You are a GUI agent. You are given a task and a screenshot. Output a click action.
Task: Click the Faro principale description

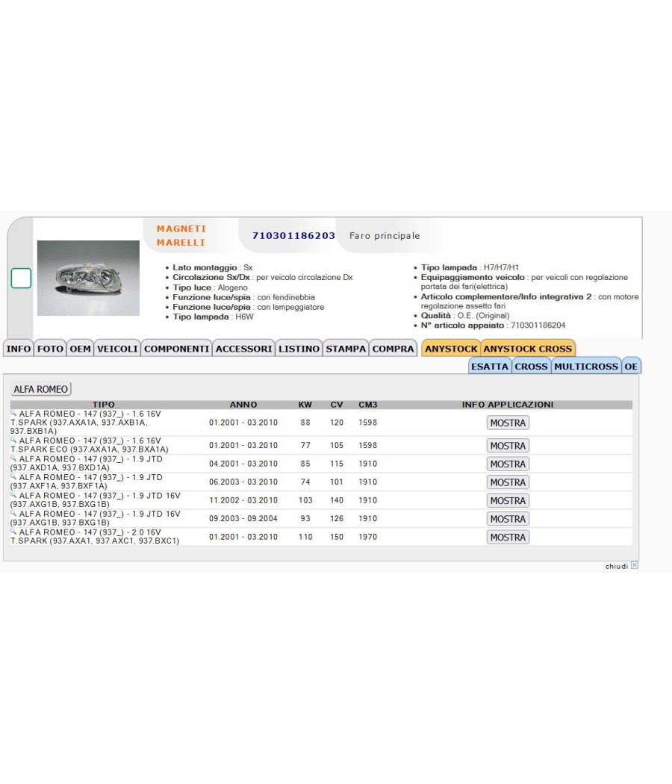(385, 235)
